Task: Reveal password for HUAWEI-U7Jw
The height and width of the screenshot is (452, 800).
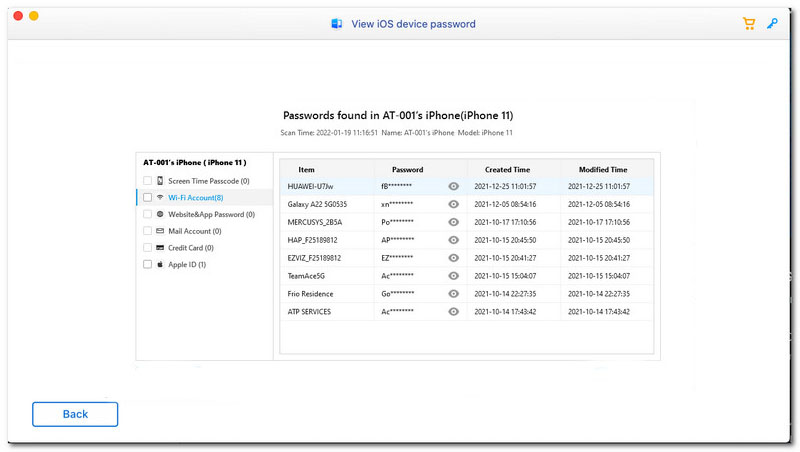Action: pyautogui.click(x=454, y=186)
